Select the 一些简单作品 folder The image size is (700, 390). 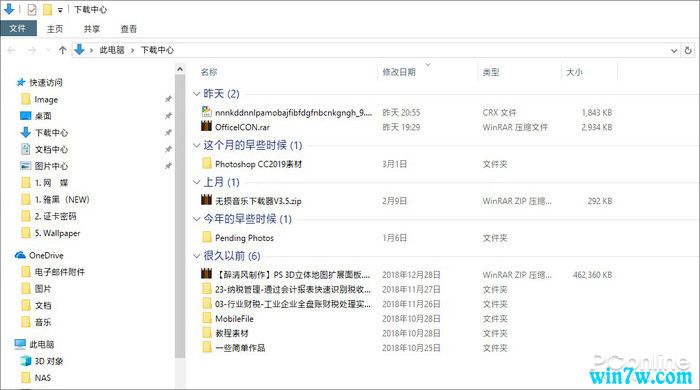coord(240,348)
